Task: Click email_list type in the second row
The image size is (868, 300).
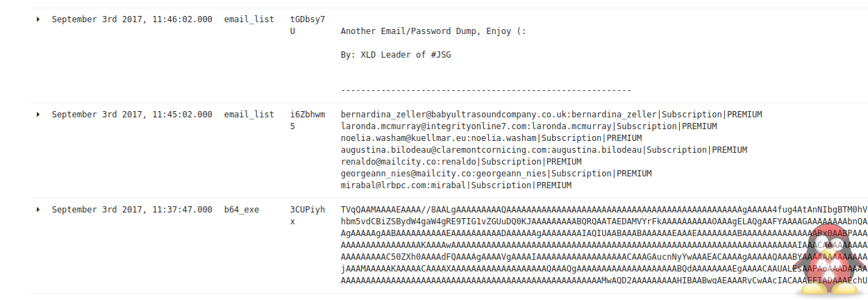Action: click(249, 115)
